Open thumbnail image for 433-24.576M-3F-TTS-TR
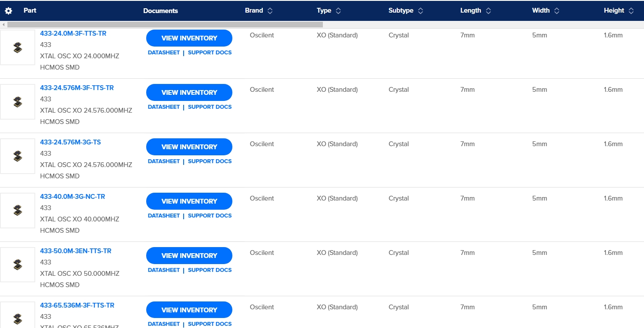This screenshot has height=328, width=644. 17,102
